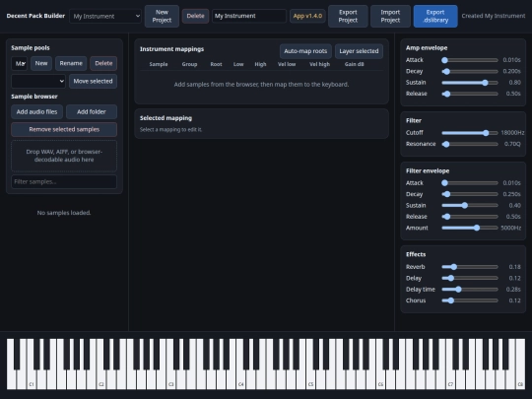Click the audio drop zone area
Viewport: 532px width, 399px height.
[64, 156]
